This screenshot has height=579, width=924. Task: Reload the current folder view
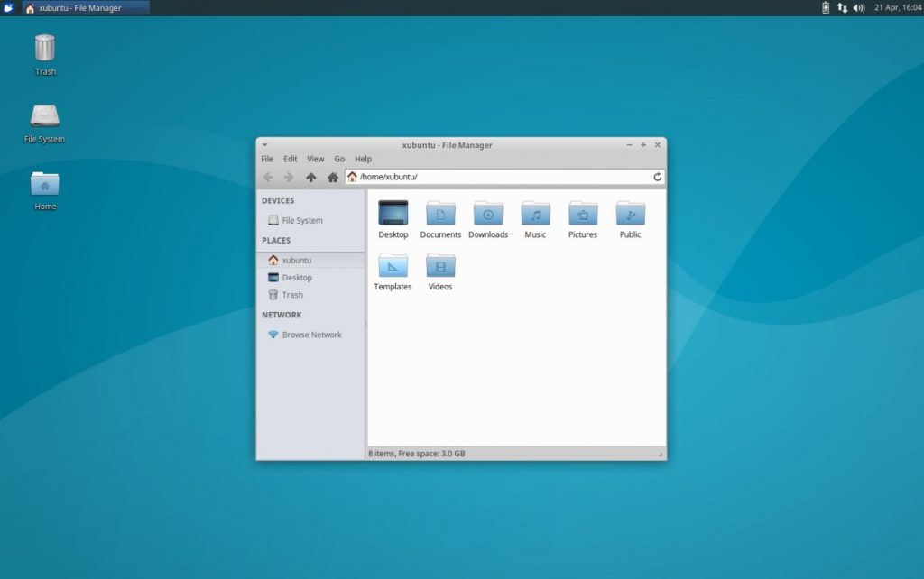pos(658,177)
